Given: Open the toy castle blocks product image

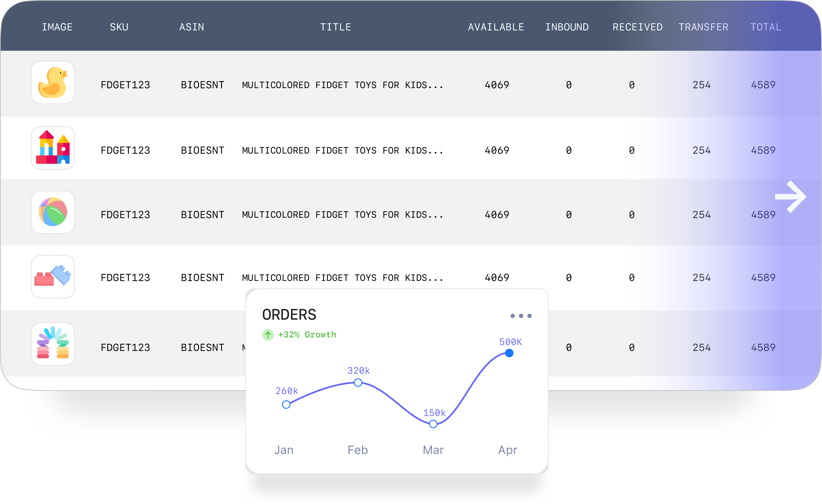Looking at the screenshot, I should tap(53, 148).
